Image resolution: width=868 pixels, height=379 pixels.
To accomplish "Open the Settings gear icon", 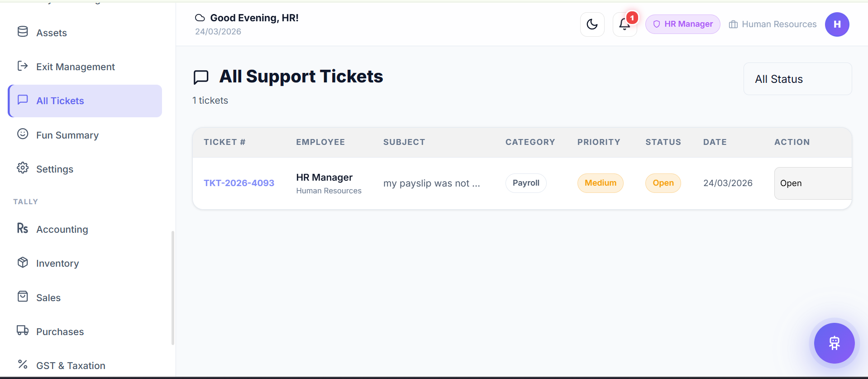I will pos(23,168).
